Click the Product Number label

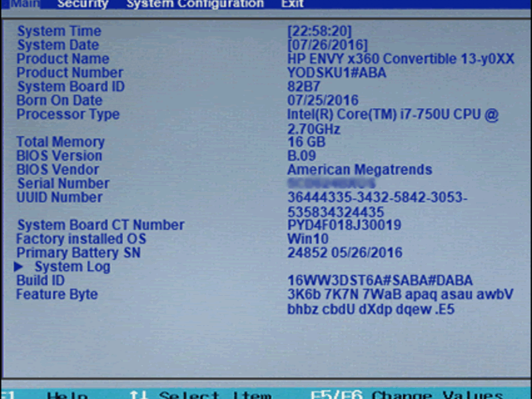[70, 73]
